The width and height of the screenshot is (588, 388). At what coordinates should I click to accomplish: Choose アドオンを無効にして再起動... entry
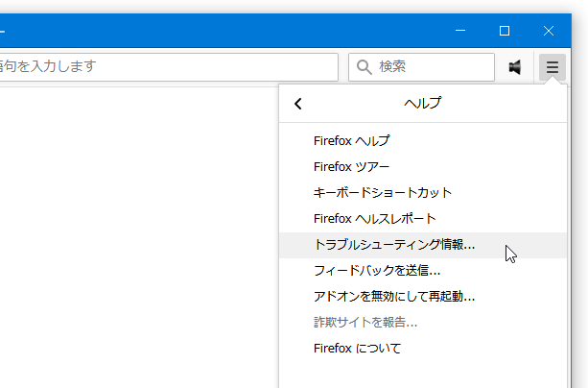pos(423,297)
